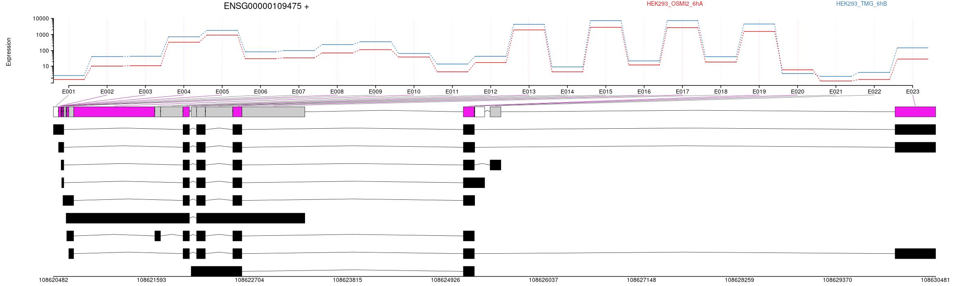Image resolution: width=980 pixels, height=286 pixels.
Task: Click the E017 exon label
Action: 682,92
